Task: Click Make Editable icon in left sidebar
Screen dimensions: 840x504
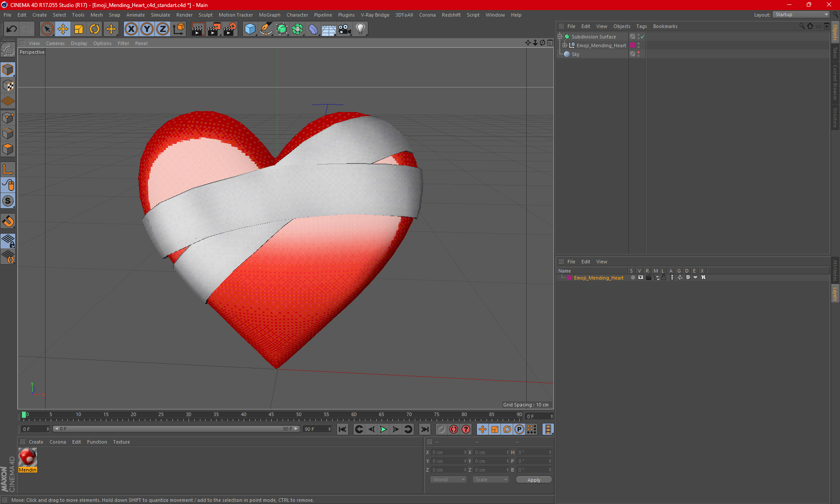Action: (x=8, y=50)
